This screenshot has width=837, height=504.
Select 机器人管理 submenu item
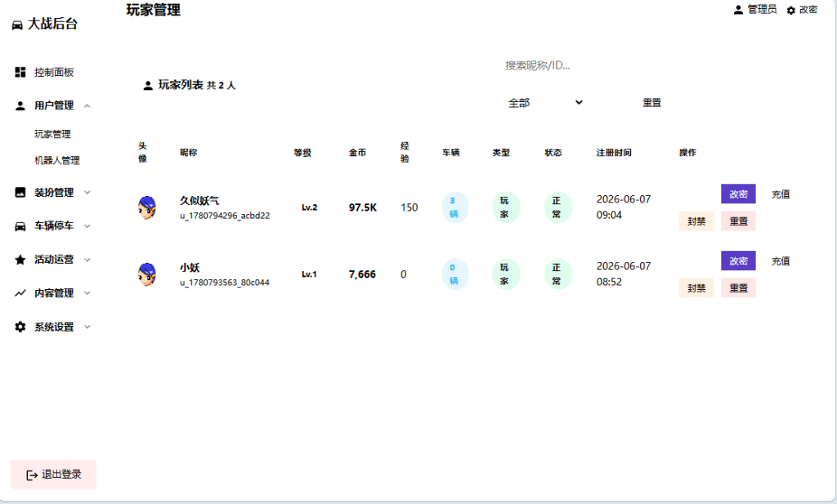point(57,160)
